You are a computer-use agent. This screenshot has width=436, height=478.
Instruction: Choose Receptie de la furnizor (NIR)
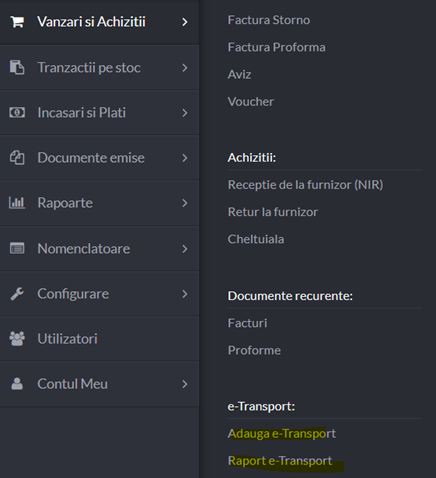pyautogui.click(x=306, y=185)
